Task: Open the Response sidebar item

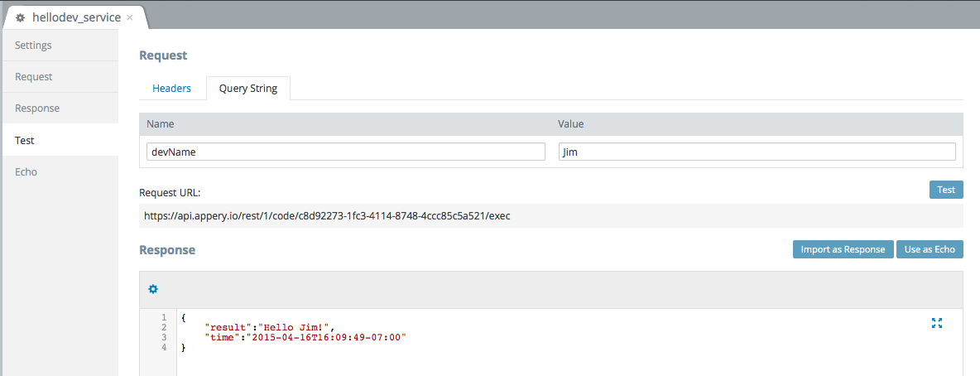Action: click(x=37, y=108)
